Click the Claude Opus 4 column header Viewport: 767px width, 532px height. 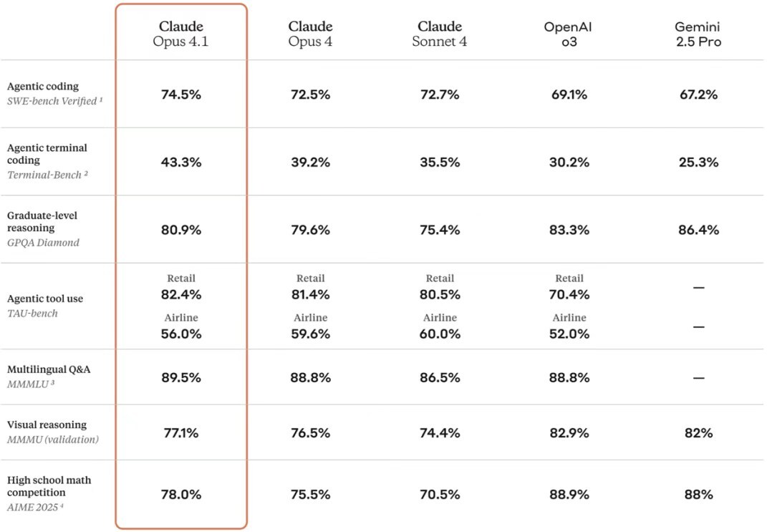pos(310,34)
